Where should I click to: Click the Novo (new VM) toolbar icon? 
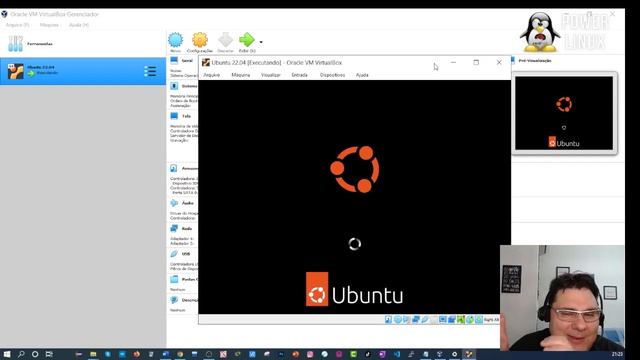pyautogui.click(x=176, y=40)
